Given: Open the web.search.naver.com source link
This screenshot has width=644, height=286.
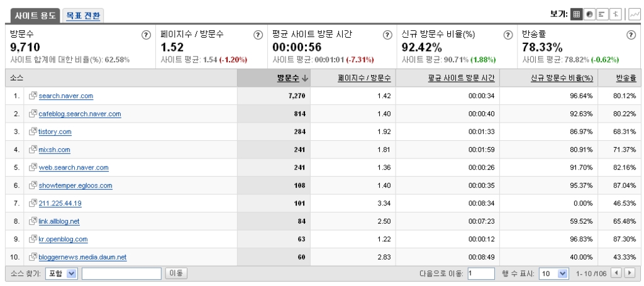Looking at the screenshot, I should (x=74, y=168).
